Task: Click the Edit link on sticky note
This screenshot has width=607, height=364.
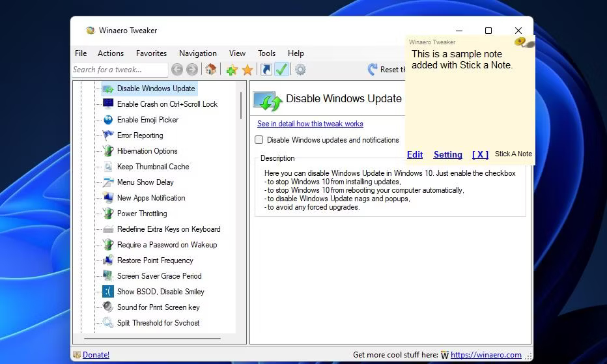Action: (x=415, y=154)
